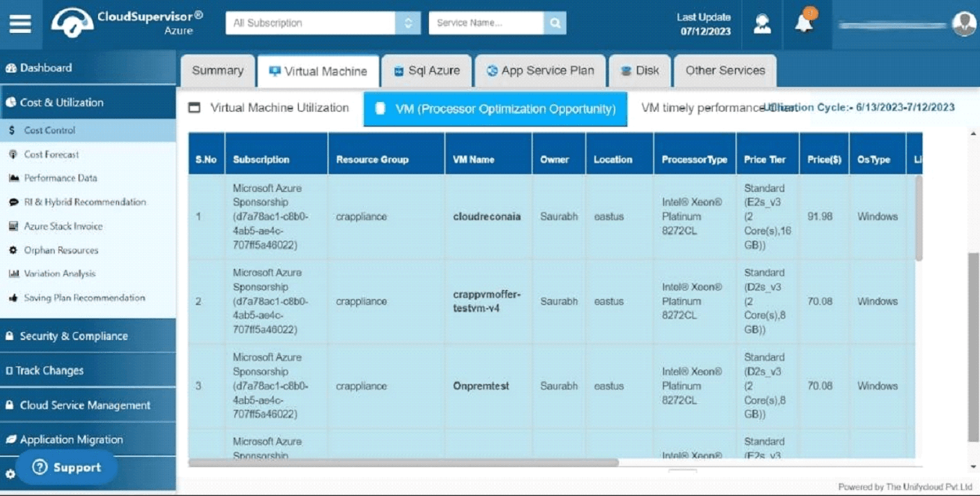Open the Support chat button
This screenshot has height=496, width=980.
click(67, 468)
